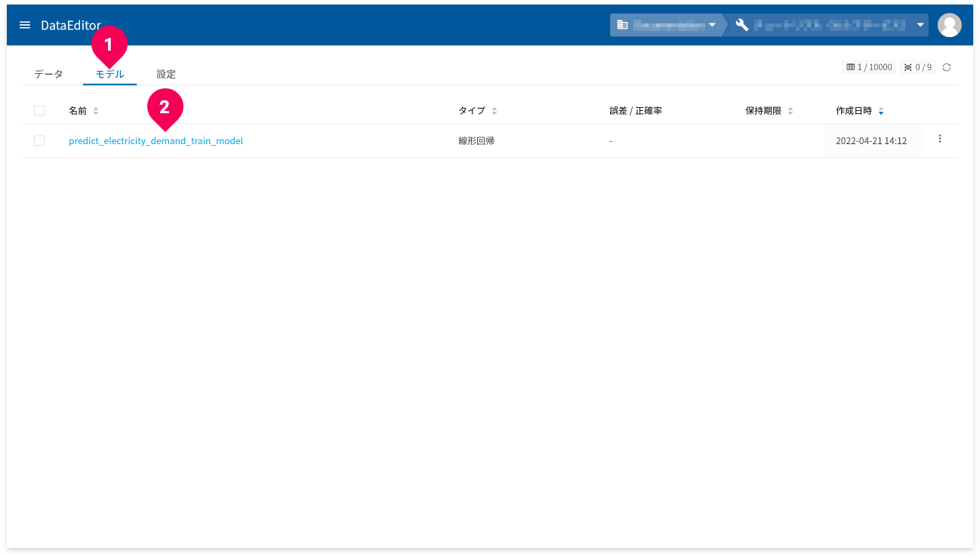Open the hamburger navigation menu

(25, 25)
